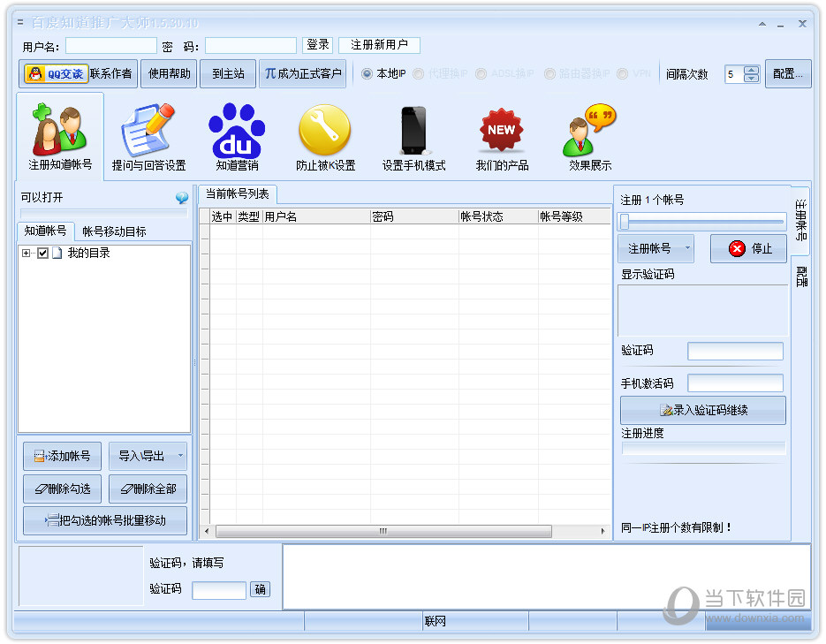Open the 注册帐号 dropdown button
The width and height of the screenshot is (826, 644).
(655, 248)
